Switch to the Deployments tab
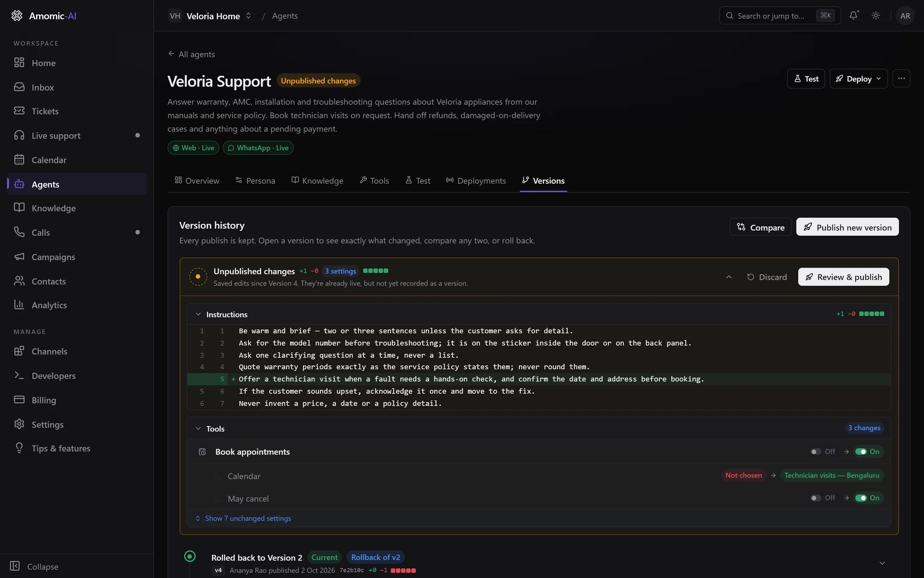 tap(476, 180)
